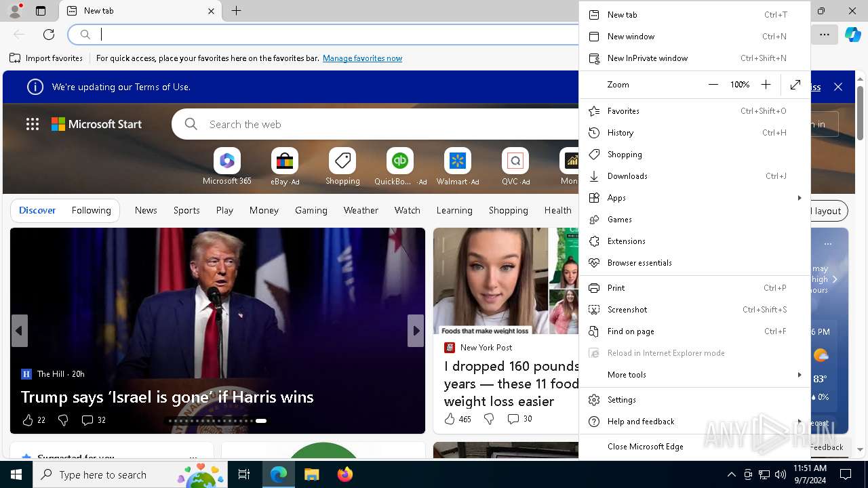
Task: Open the tab actions menu icon
Action: click(41, 11)
